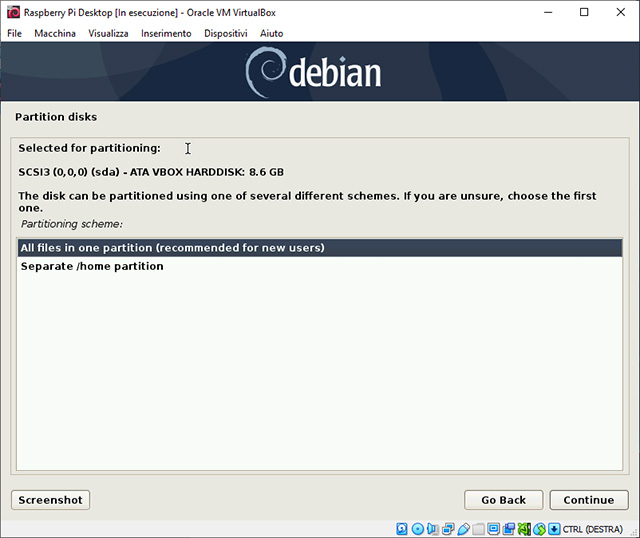Click the Screenshot button
This screenshot has width=640, height=538.
coord(50,500)
